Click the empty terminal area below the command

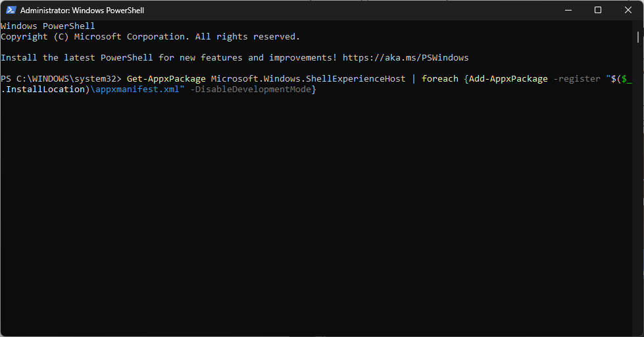click(322, 217)
